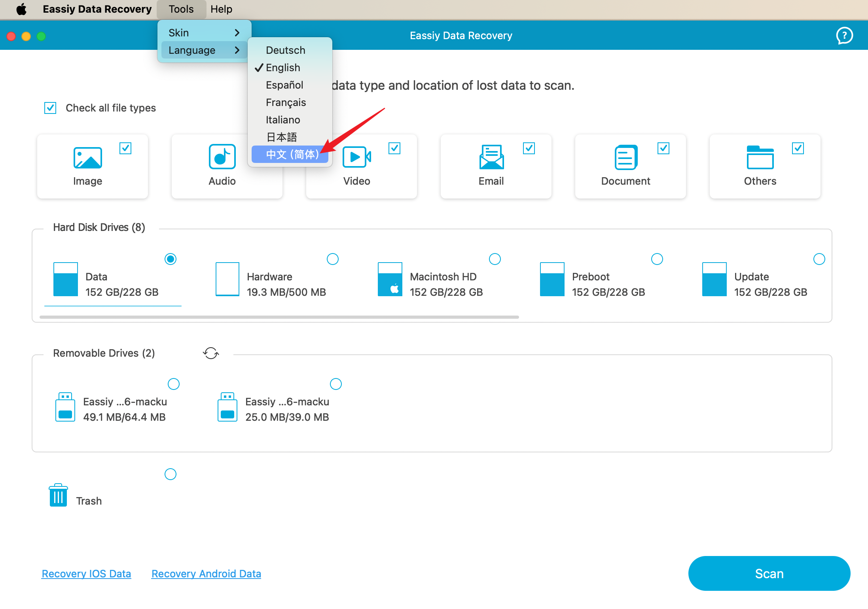
Task: Expand the Language submenu
Action: [x=204, y=50]
